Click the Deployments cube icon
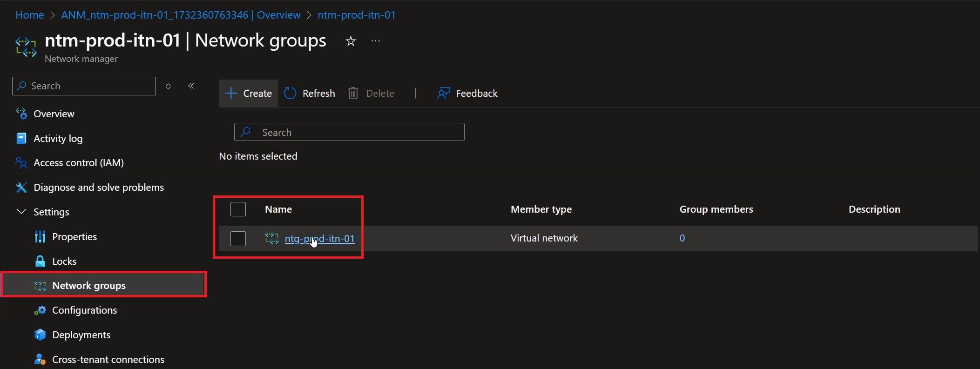 point(40,335)
